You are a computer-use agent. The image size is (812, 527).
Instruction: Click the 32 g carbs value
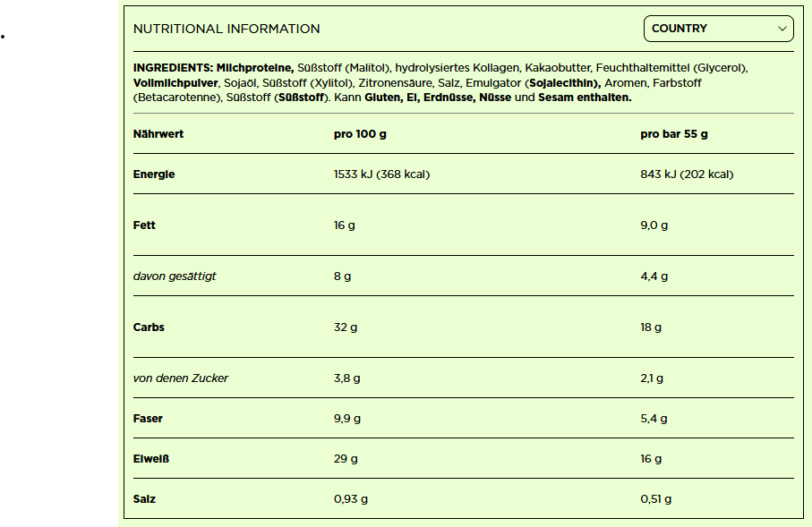(346, 327)
